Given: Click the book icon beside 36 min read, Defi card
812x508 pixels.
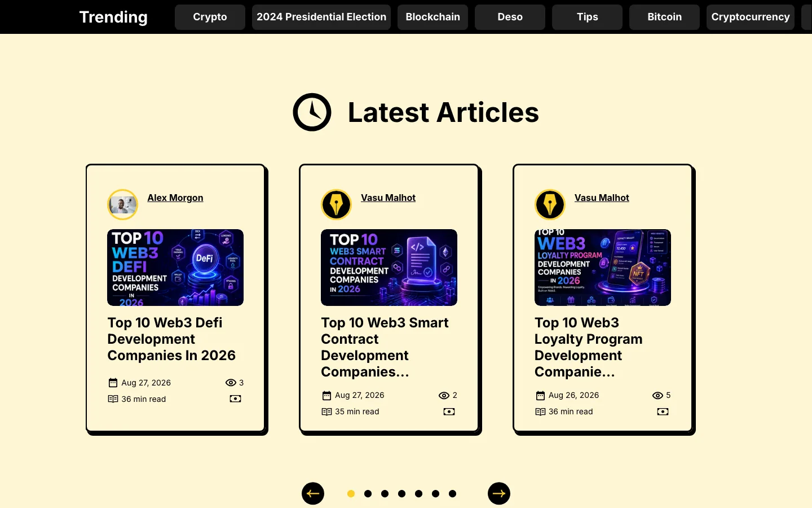Looking at the screenshot, I should 113,399.
